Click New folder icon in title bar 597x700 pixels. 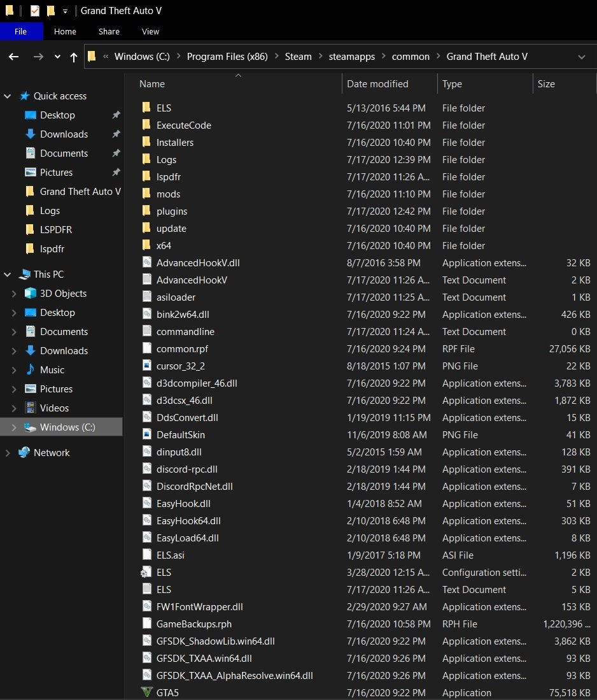coord(51,10)
